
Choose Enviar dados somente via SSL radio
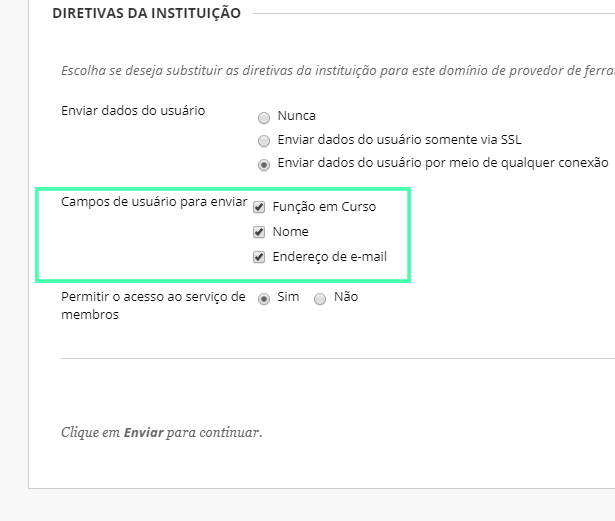[x=264, y=141]
